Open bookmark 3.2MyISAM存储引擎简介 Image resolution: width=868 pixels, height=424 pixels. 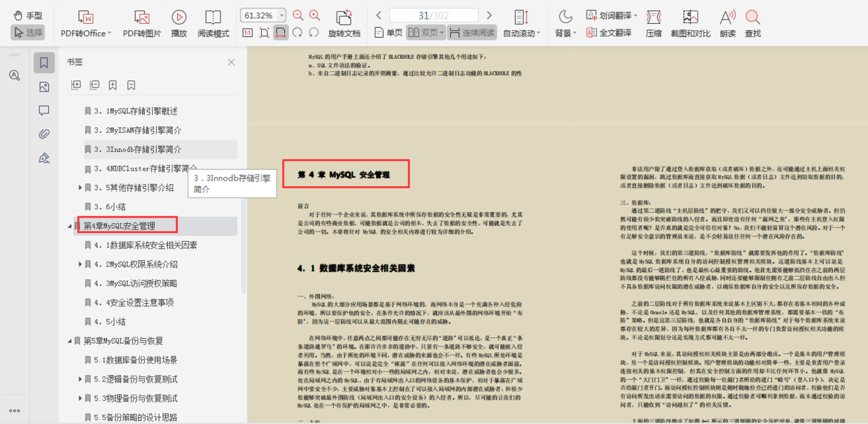coord(138,130)
